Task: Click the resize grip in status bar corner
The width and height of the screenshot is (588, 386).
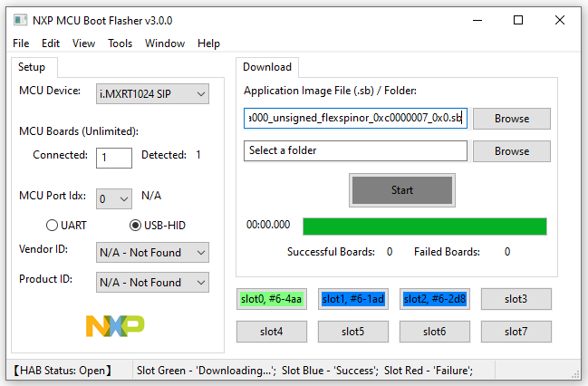Action: tap(575, 374)
